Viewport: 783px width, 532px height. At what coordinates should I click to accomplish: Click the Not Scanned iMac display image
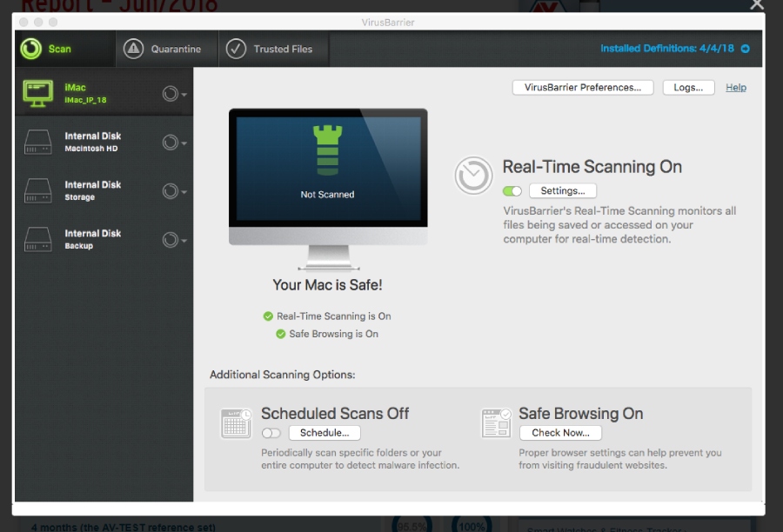coord(328,189)
